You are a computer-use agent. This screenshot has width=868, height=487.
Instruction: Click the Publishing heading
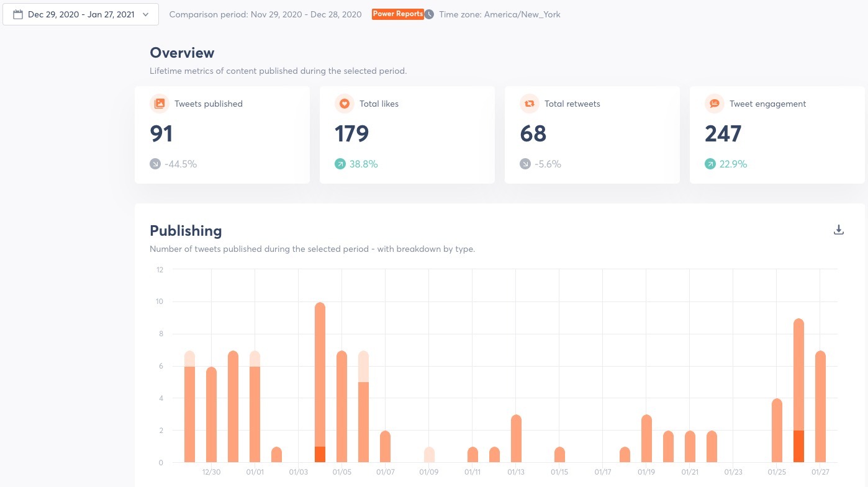coord(186,231)
